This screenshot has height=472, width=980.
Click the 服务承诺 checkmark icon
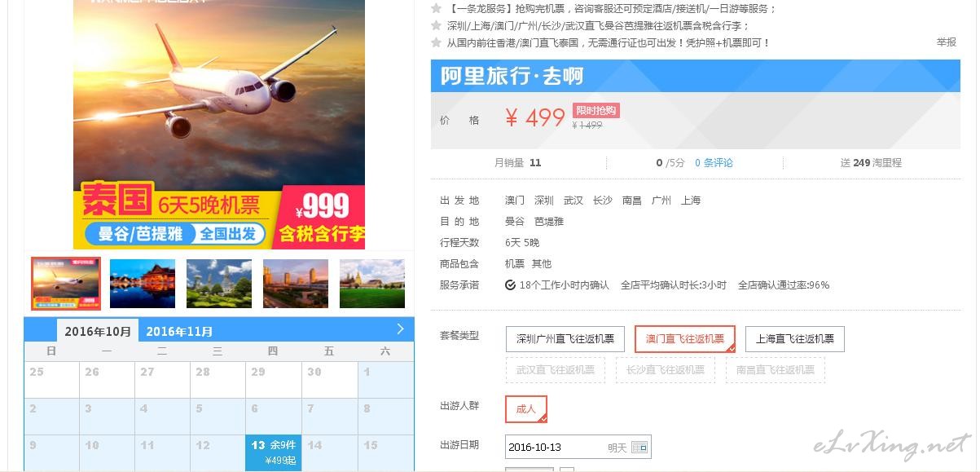[510, 285]
